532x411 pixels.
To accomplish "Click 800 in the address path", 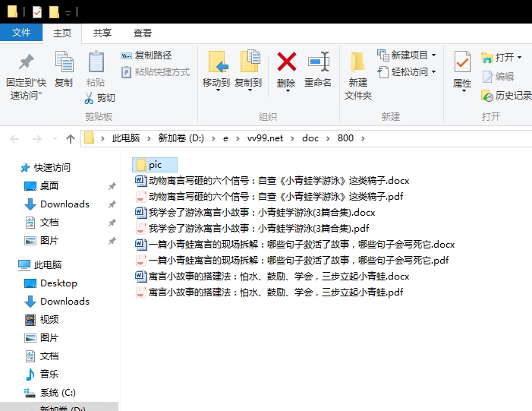I will point(345,138).
